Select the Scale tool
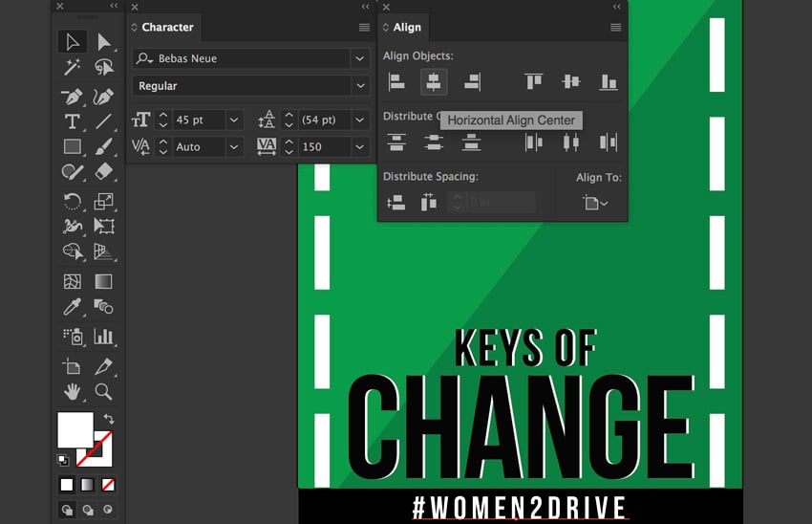The width and height of the screenshot is (812, 524). pyautogui.click(x=103, y=201)
